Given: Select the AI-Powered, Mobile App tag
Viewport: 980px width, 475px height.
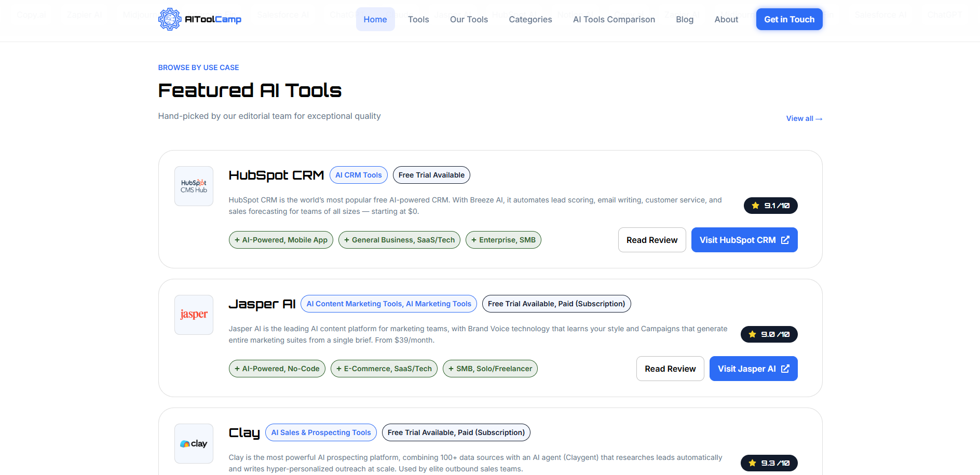Looking at the screenshot, I should point(281,240).
